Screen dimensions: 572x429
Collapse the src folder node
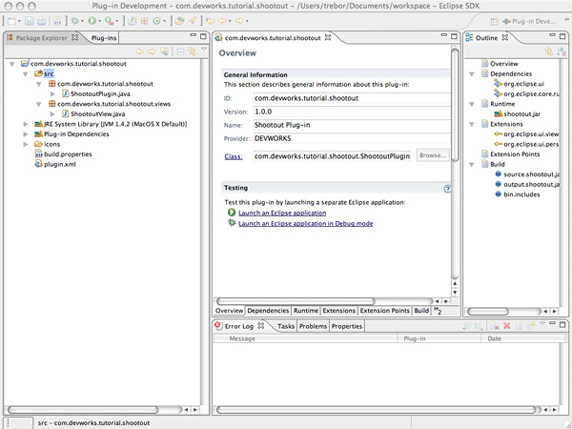pyautogui.click(x=26, y=74)
